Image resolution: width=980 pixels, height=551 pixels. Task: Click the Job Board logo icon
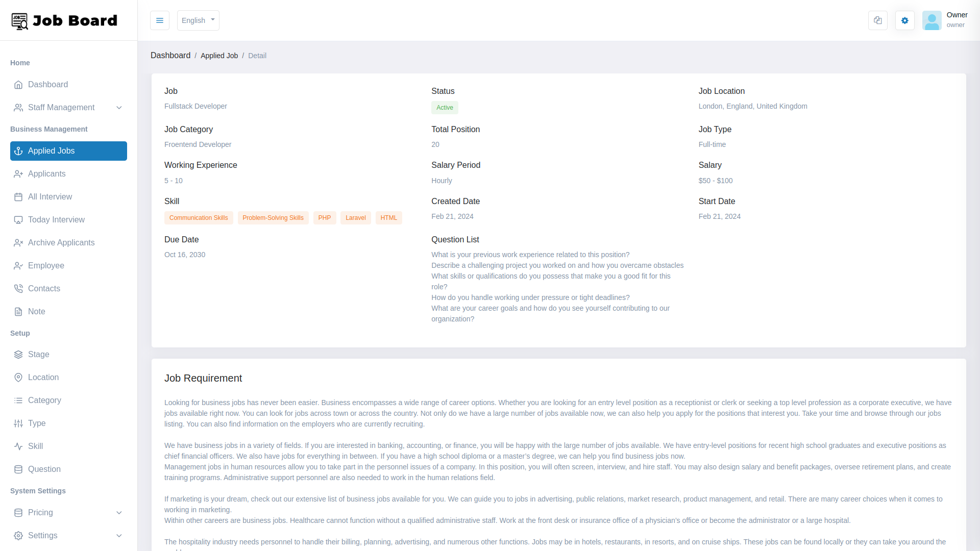click(20, 21)
